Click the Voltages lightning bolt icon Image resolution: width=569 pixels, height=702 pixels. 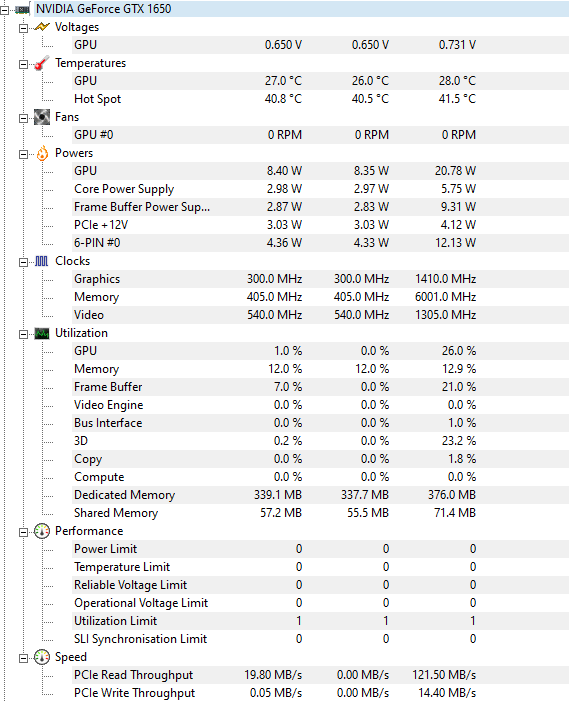tap(42, 27)
